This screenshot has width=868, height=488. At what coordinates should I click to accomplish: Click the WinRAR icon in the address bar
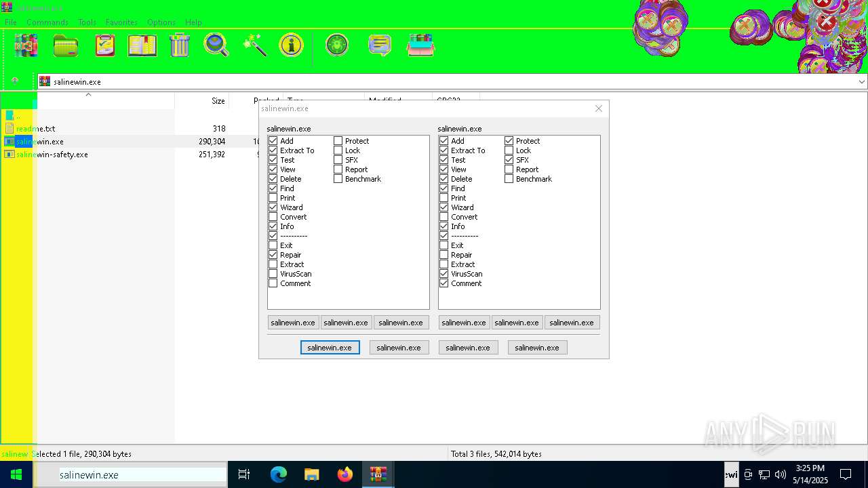[x=45, y=81]
